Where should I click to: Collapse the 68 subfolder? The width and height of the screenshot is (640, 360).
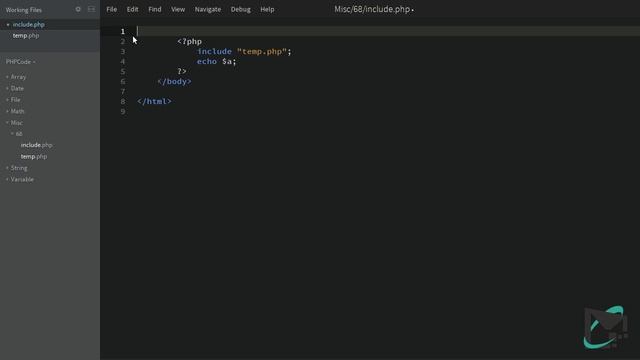19,134
